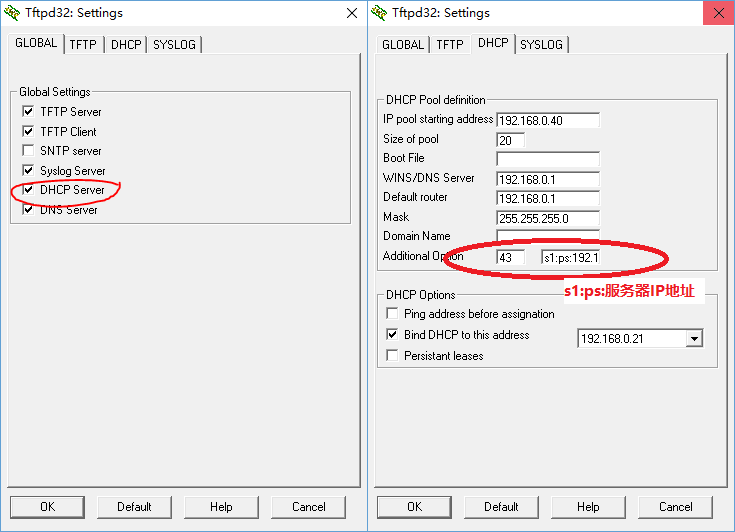Click Help in the left Settings window
Image resolution: width=735 pixels, height=532 pixels.
pos(221,507)
